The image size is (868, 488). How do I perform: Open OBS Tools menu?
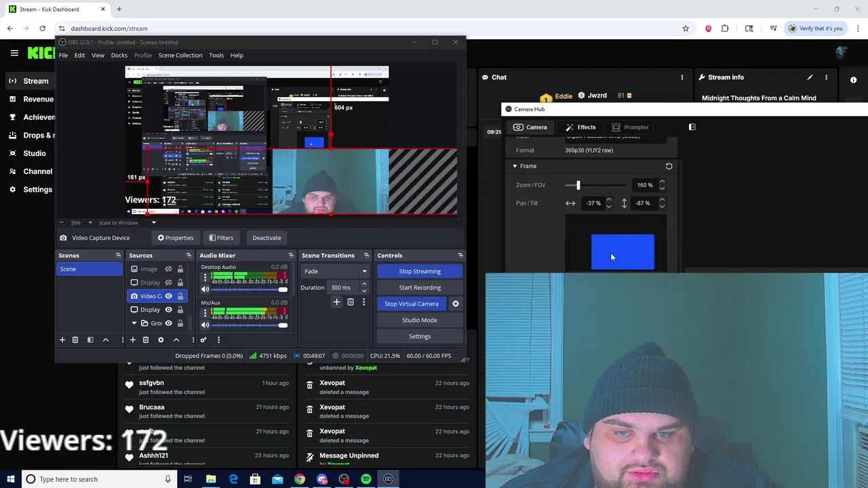(x=216, y=55)
